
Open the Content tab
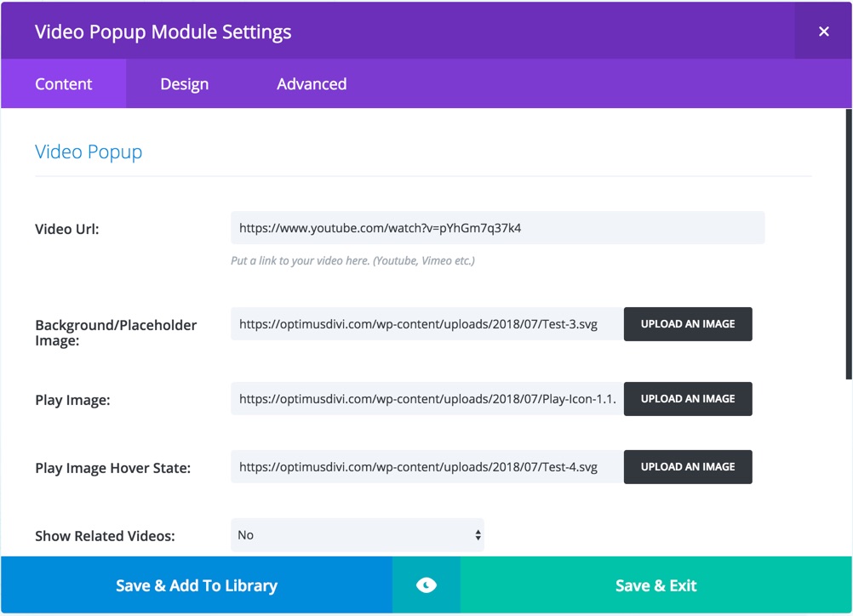64,83
